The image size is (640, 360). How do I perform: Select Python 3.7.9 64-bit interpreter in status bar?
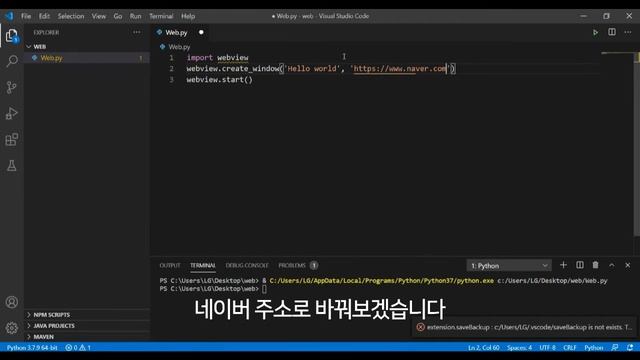tap(32, 348)
